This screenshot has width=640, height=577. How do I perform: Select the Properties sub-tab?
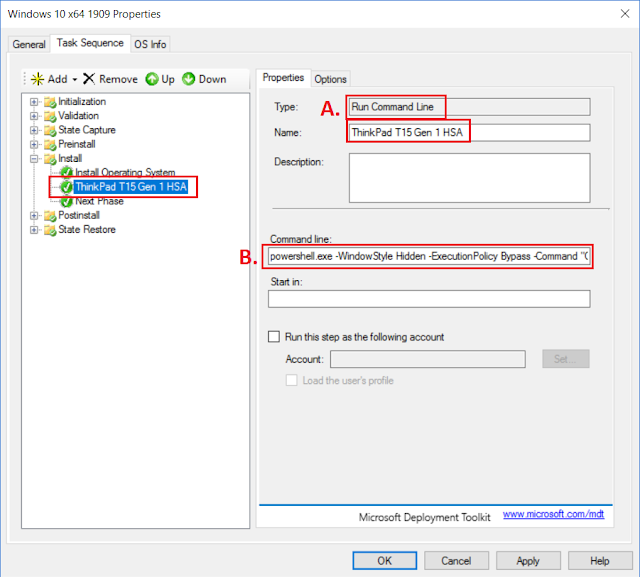(283, 78)
